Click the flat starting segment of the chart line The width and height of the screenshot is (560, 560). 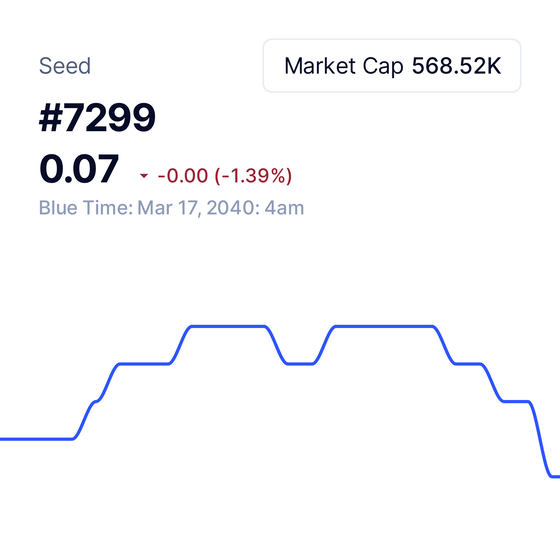click(x=36, y=439)
